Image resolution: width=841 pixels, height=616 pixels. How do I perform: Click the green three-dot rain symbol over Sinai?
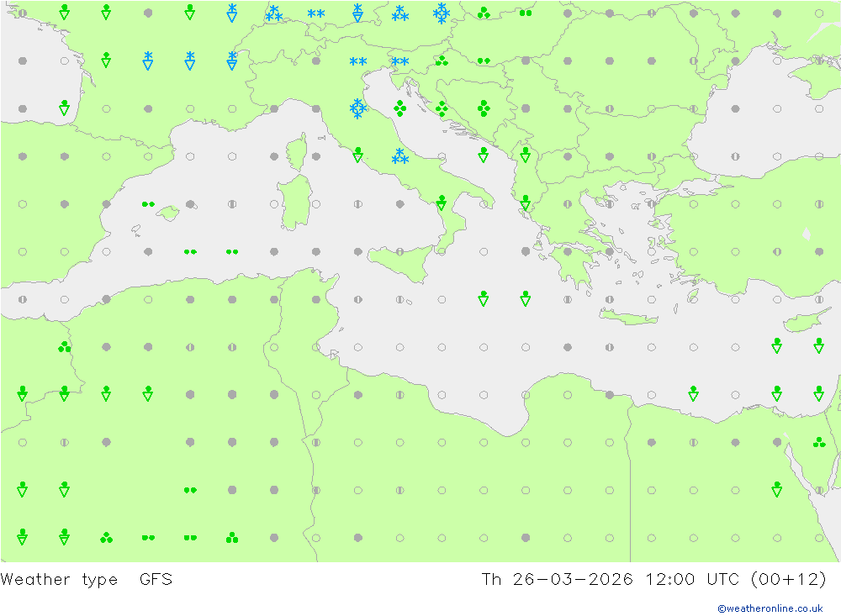coord(819,442)
